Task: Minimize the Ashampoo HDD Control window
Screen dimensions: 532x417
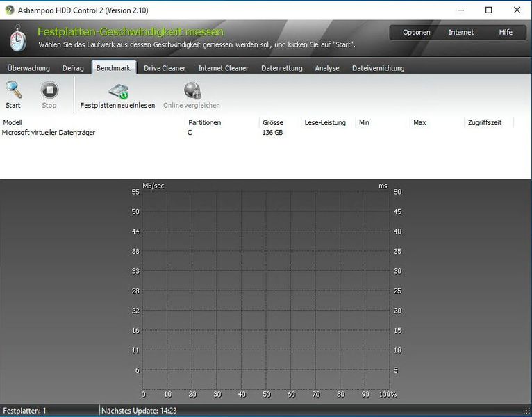Action: [x=460, y=10]
